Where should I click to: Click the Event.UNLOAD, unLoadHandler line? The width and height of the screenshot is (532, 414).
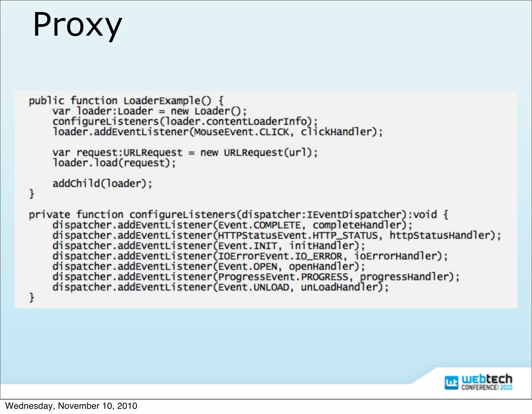[x=221, y=287]
